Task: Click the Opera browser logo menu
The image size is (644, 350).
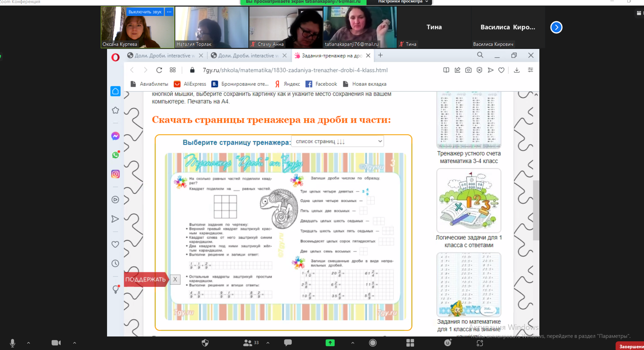Action: pyautogui.click(x=115, y=57)
